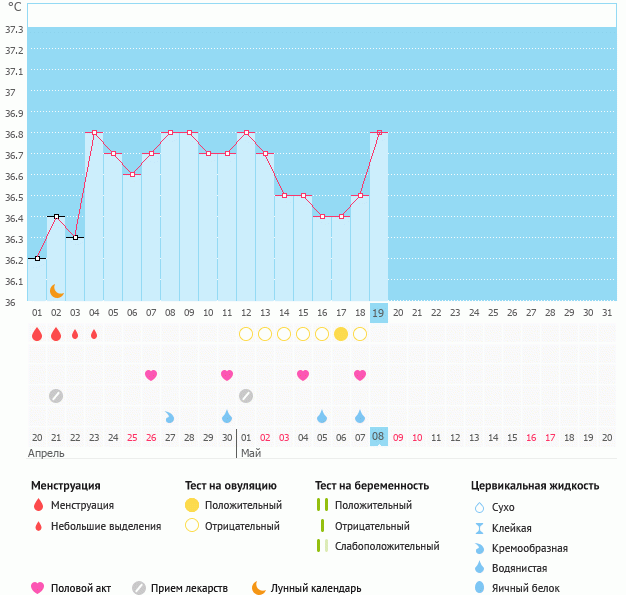626x595 pixels.
Task: Click the 36.8 temperature point on day 19
Action: click(x=379, y=132)
